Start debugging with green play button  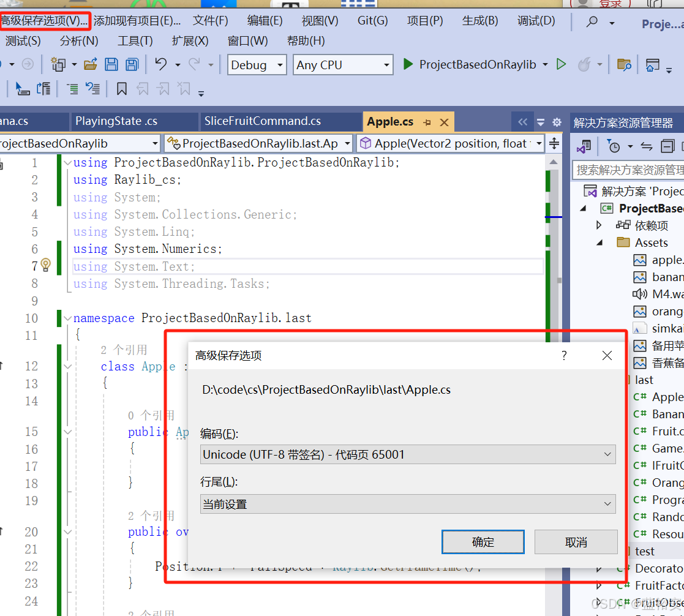[408, 64]
